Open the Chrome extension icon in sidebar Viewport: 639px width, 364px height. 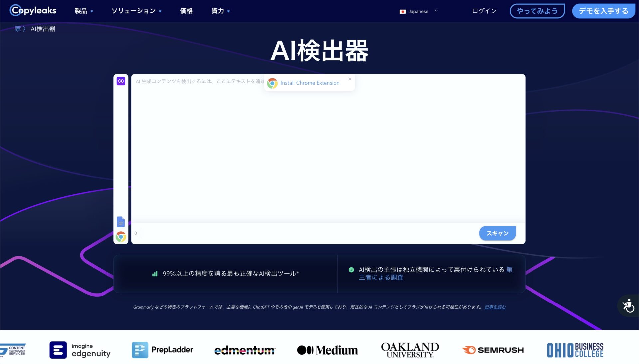pos(121,237)
